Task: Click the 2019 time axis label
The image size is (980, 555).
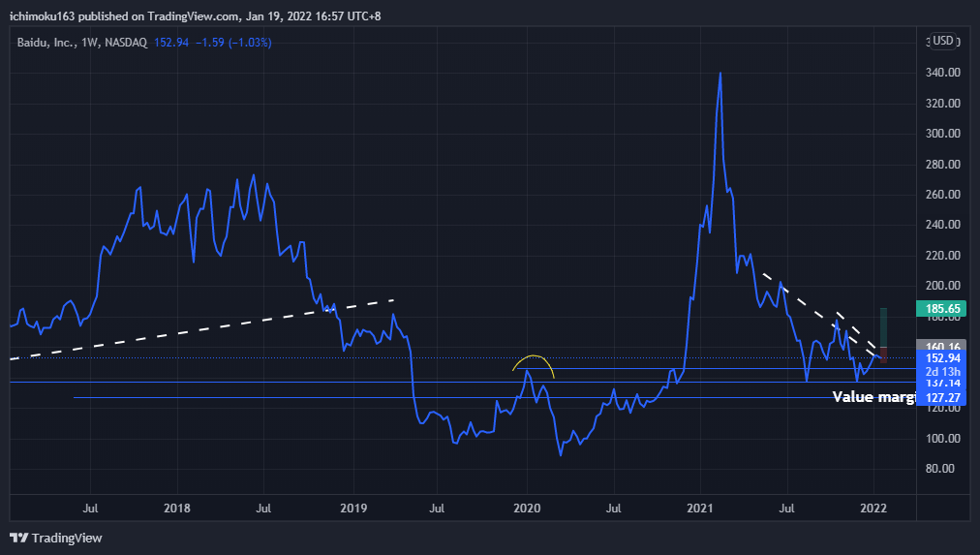Action: 353,509
